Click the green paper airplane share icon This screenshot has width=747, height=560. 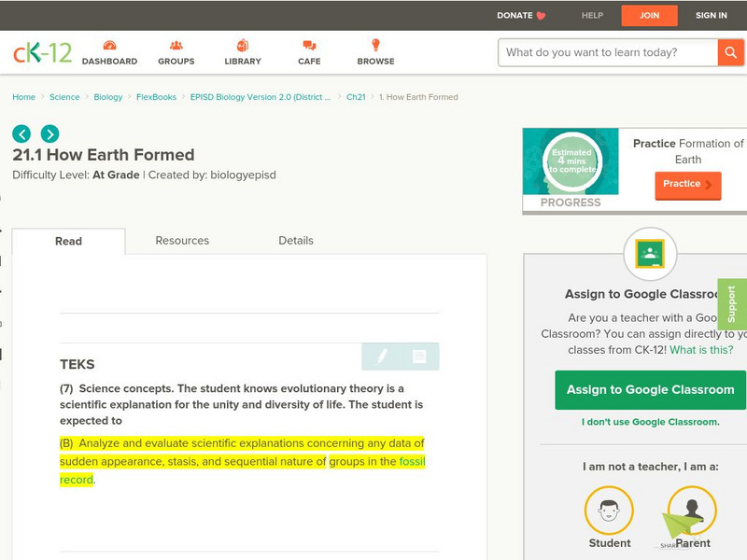682,527
